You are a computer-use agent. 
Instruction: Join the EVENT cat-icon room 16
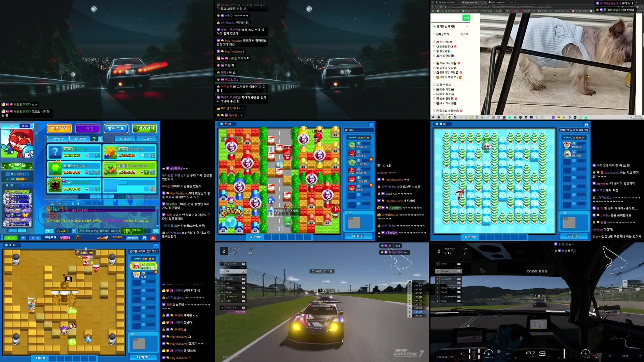click(x=74, y=186)
